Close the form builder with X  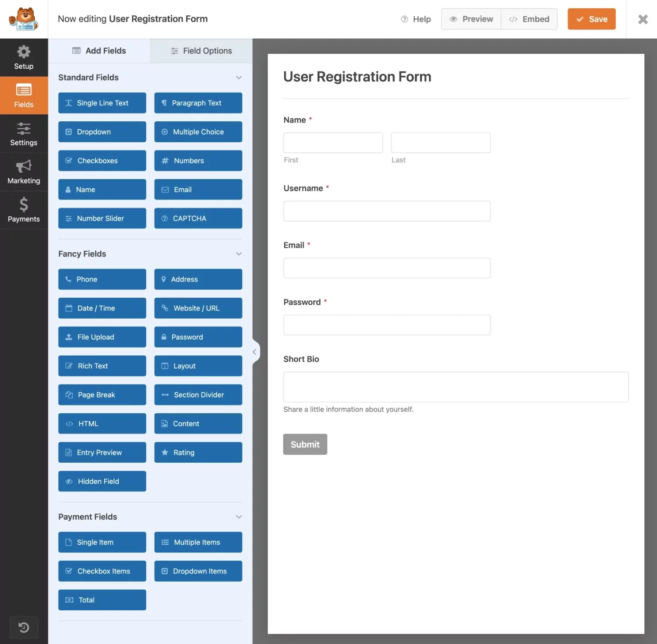tap(643, 19)
